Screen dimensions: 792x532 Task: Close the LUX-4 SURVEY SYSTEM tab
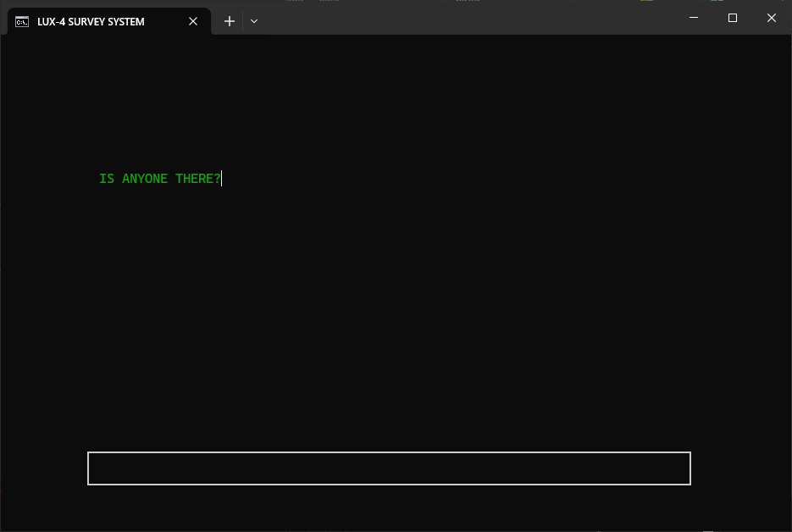point(193,21)
